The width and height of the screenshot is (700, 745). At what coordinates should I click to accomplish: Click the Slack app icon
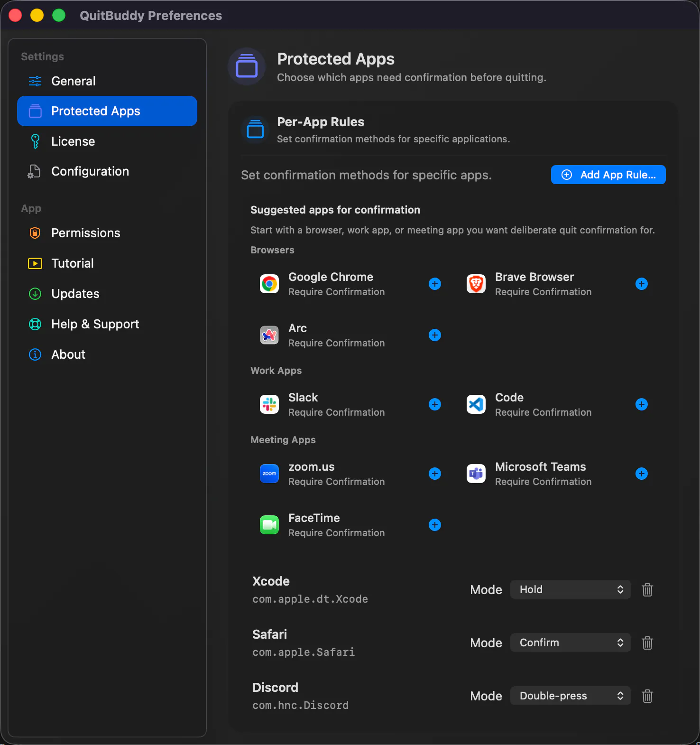pyautogui.click(x=269, y=404)
